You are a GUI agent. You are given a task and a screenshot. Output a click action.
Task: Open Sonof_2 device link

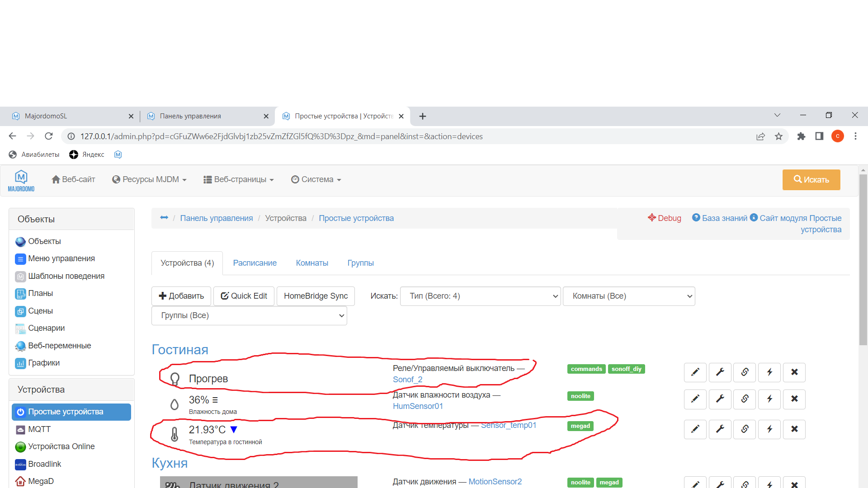407,380
